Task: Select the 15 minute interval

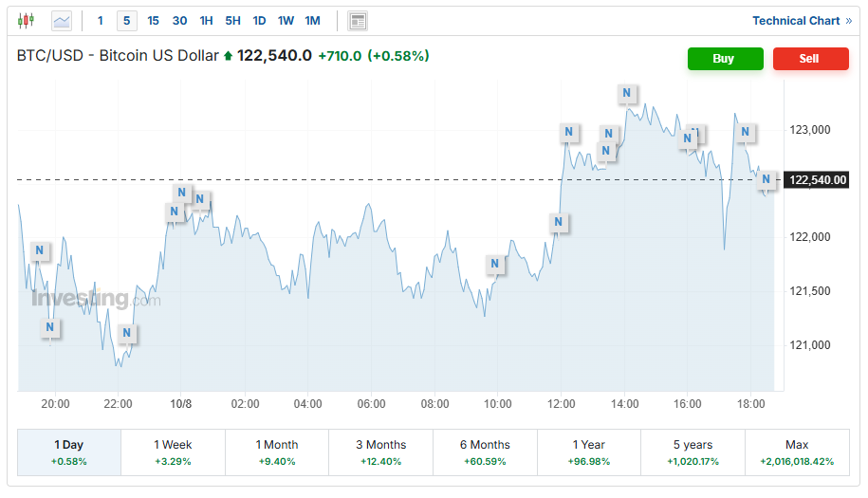Action: (x=153, y=21)
